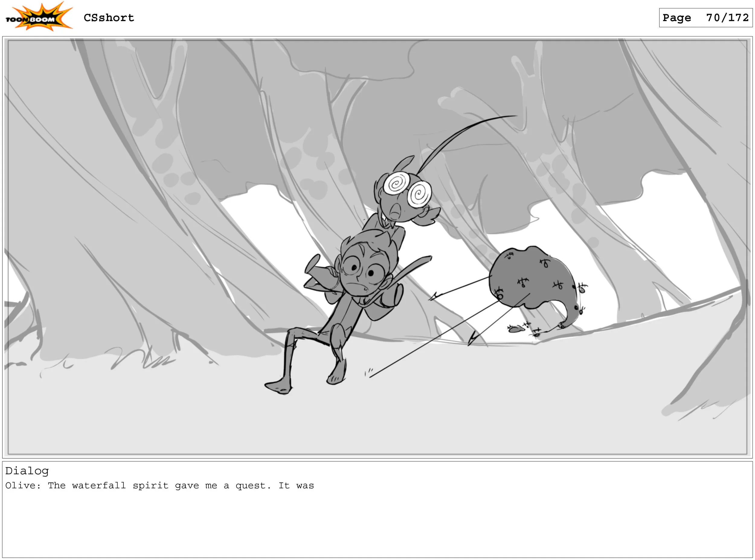Click Olive's dialog line about the waterfall spirit
This screenshot has width=755, height=560.
[159, 485]
